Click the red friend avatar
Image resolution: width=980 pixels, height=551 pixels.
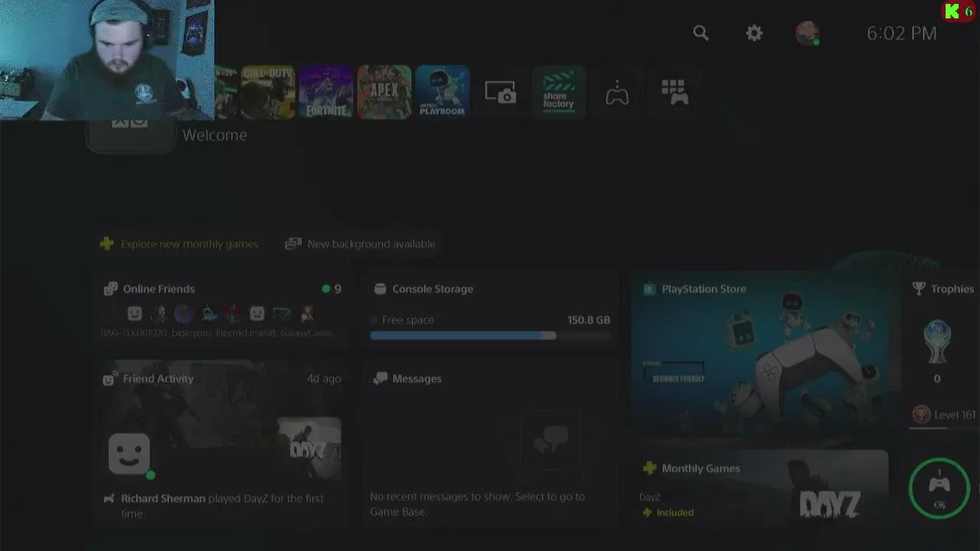point(233,313)
